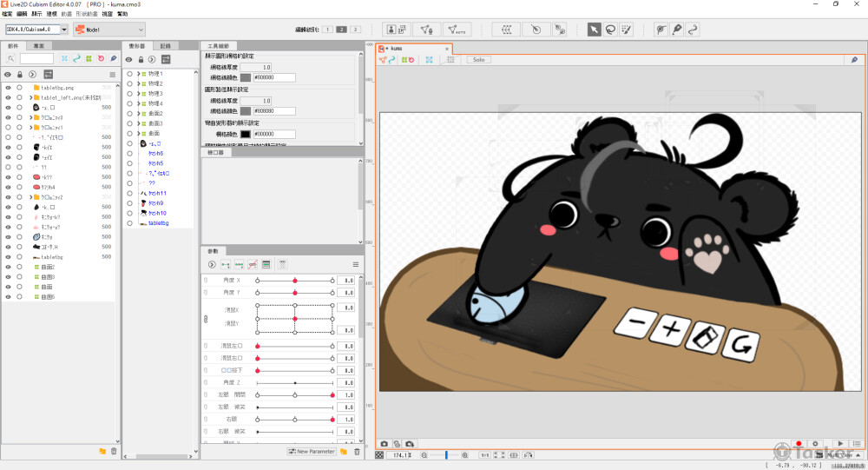Screen dimensions: 868x470
Task: Delete parameter using the trash icon
Action: 357,452
